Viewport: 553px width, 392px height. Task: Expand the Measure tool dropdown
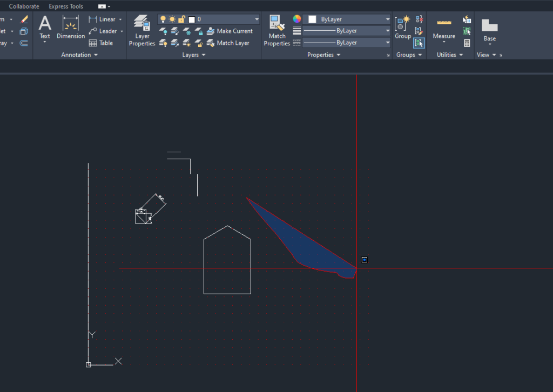pos(444,42)
